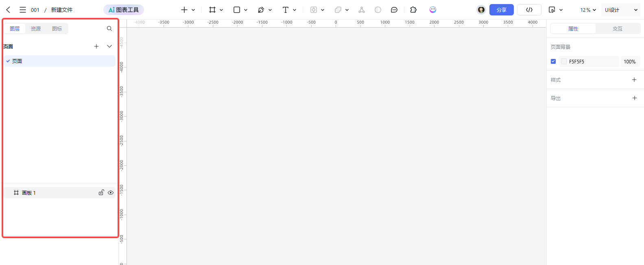The width and height of the screenshot is (644, 265).
Task: Click the F5F5F5 hex color field
Action: pos(589,61)
